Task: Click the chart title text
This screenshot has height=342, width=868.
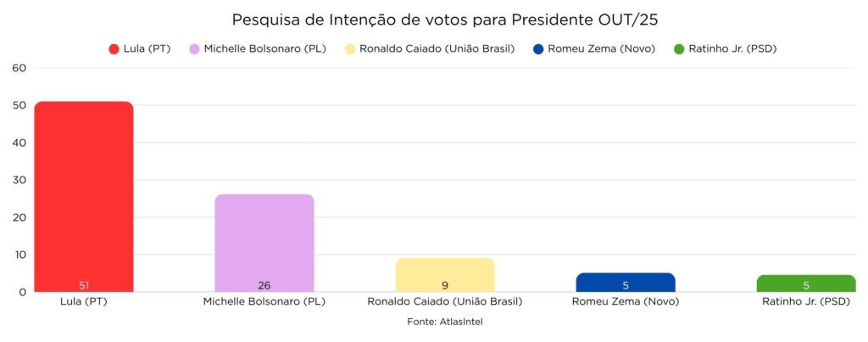Action: (433, 20)
